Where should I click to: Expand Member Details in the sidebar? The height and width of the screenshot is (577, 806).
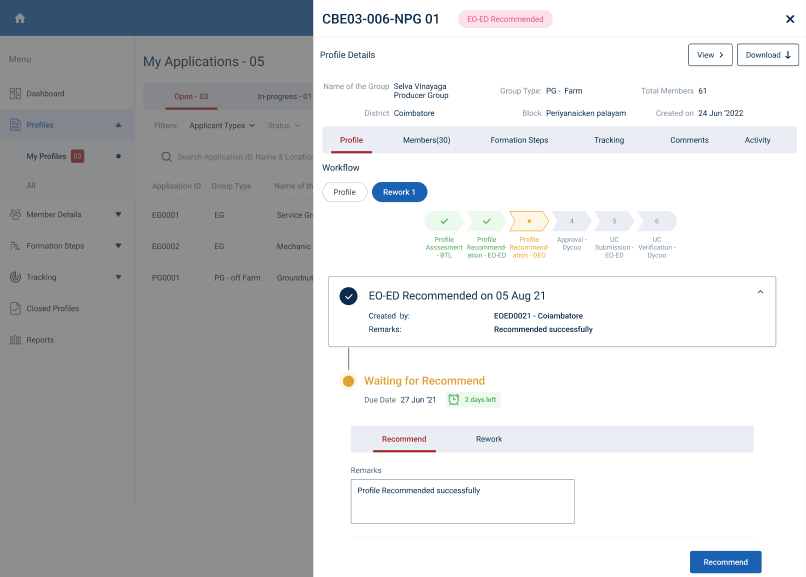(118, 214)
